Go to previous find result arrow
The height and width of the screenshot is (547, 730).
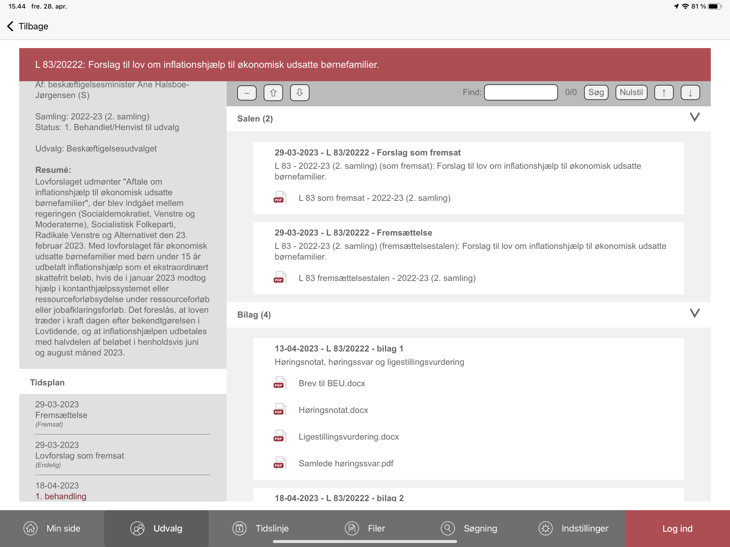tap(664, 92)
